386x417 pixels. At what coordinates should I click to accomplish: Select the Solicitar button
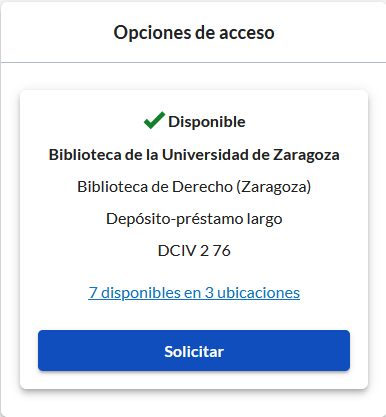194,350
